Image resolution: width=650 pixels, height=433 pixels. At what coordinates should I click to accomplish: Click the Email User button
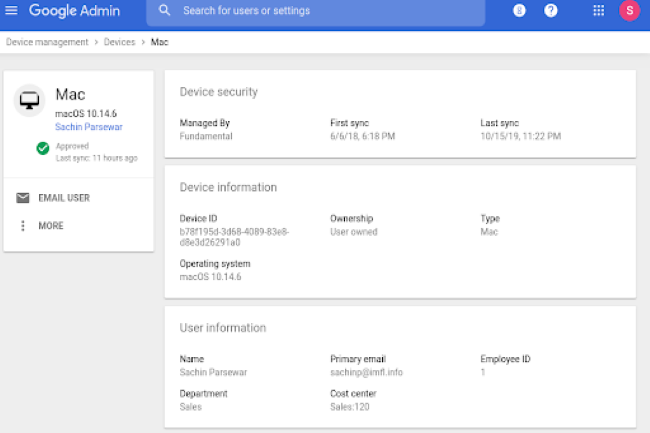click(64, 198)
